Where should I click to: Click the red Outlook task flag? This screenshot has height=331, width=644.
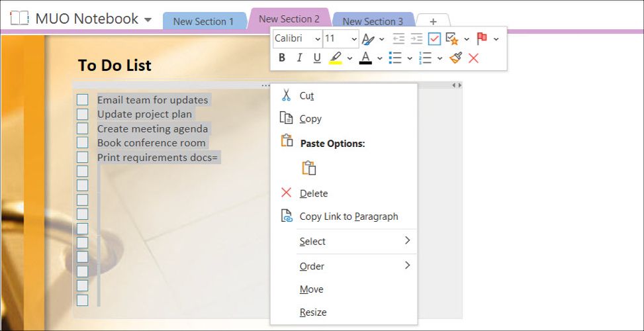[x=482, y=38]
